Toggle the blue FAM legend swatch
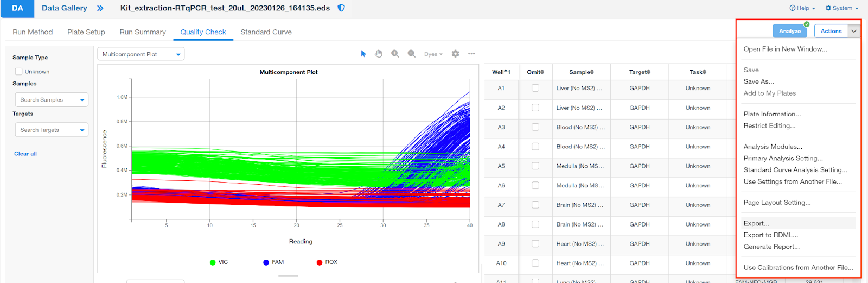This screenshot has height=283, width=868. (266, 262)
